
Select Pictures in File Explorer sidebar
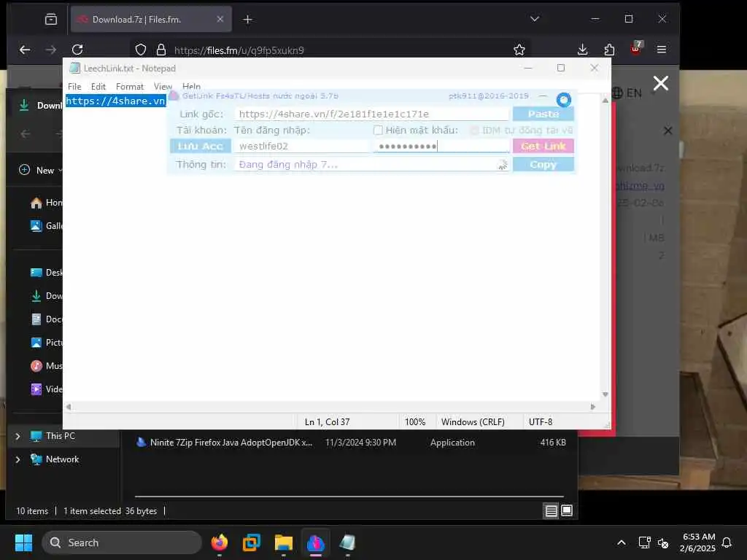[x=46, y=343]
